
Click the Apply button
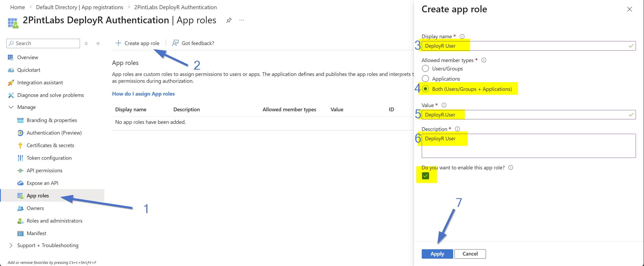click(437, 254)
